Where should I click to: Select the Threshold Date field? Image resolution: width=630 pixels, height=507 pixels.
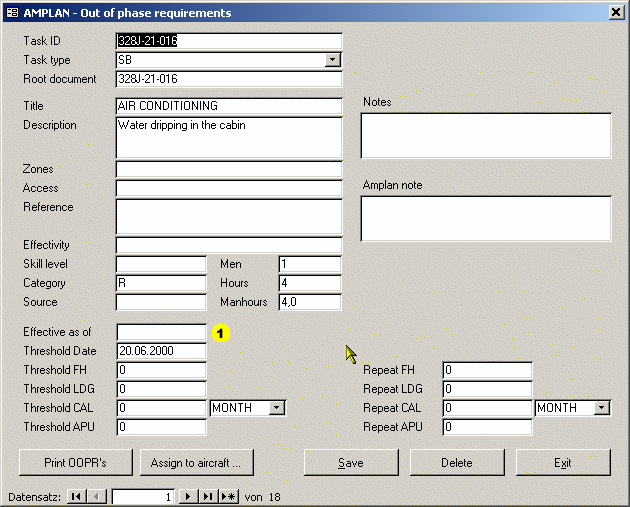pos(161,351)
